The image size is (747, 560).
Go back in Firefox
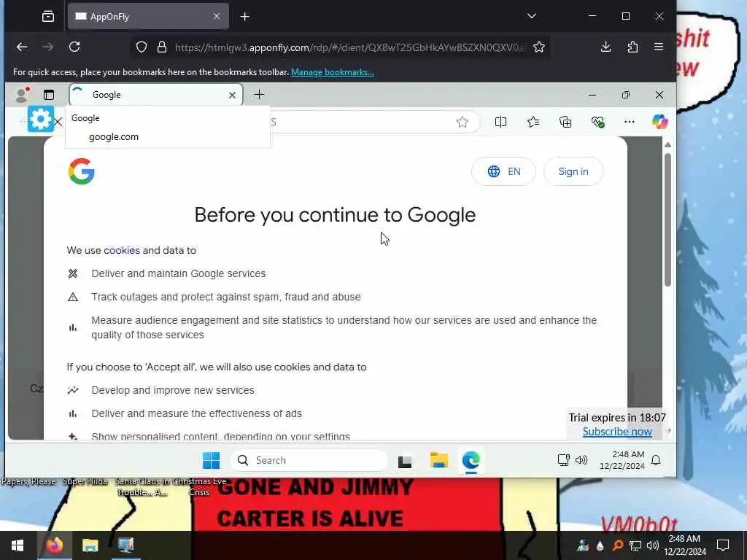pyautogui.click(x=22, y=47)
